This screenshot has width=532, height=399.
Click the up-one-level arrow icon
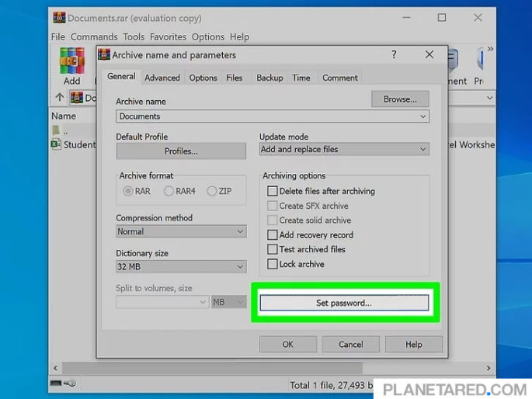click(x=59, y=98)
